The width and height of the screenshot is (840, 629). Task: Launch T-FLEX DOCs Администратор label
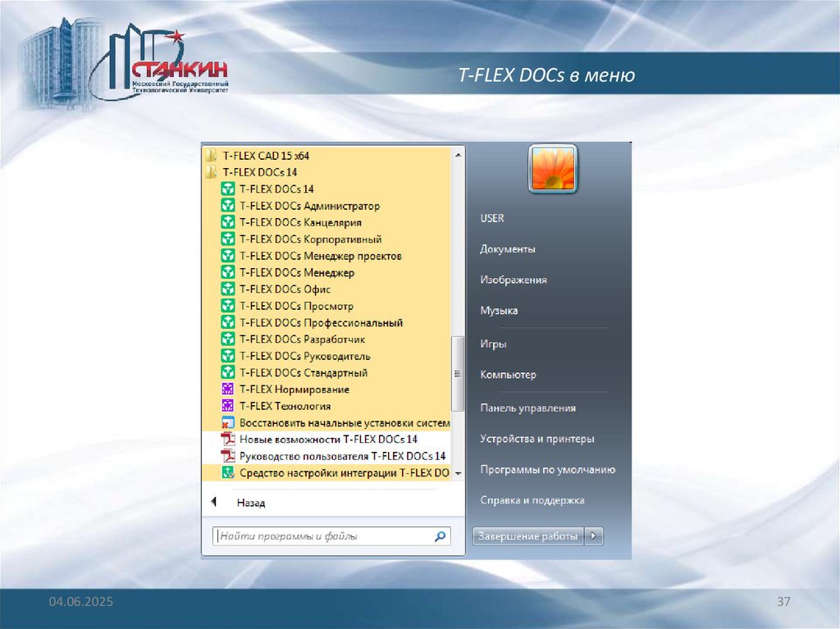coord(309,206)
